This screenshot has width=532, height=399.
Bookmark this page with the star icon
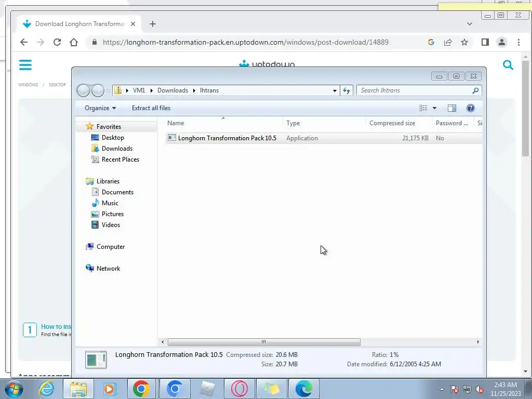pos(464,42)
